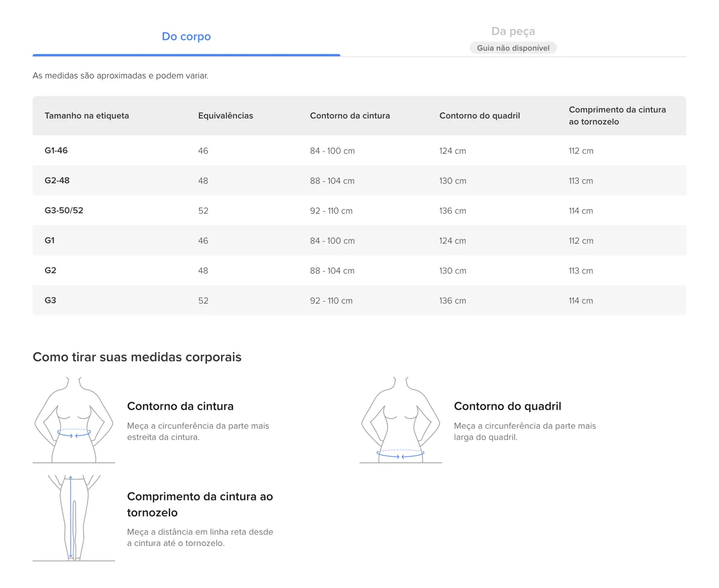Click the Como tirar suas medidas corporais heading
Screen dimensions: 719x588
pos(137,357)
